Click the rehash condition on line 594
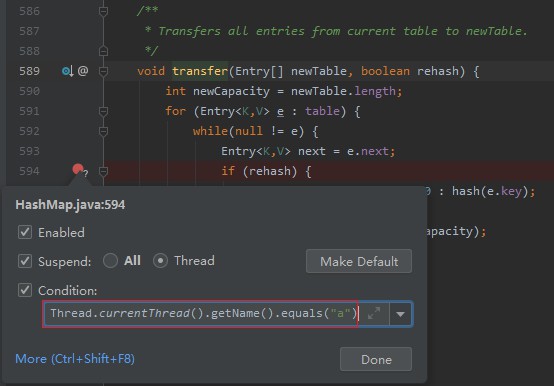Image resolution: width=554 pixels, height=386 pixels. (269, 171)
